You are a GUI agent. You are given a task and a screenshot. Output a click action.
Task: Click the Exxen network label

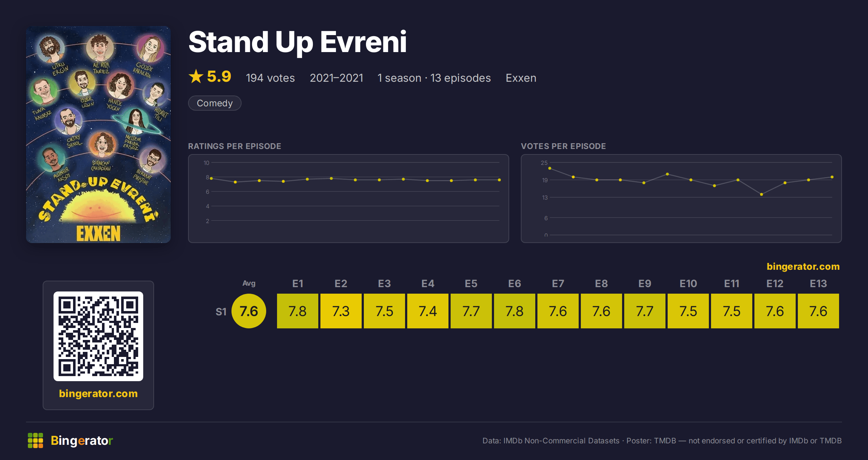521,78
